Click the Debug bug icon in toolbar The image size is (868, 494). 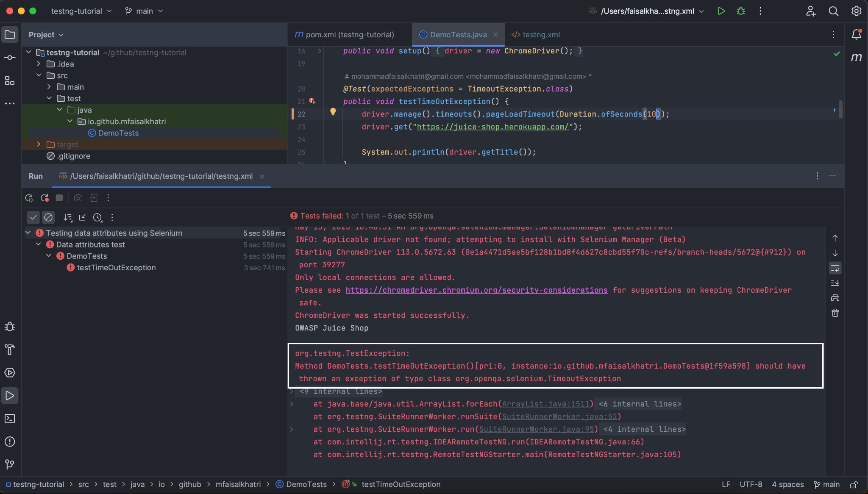740,11
